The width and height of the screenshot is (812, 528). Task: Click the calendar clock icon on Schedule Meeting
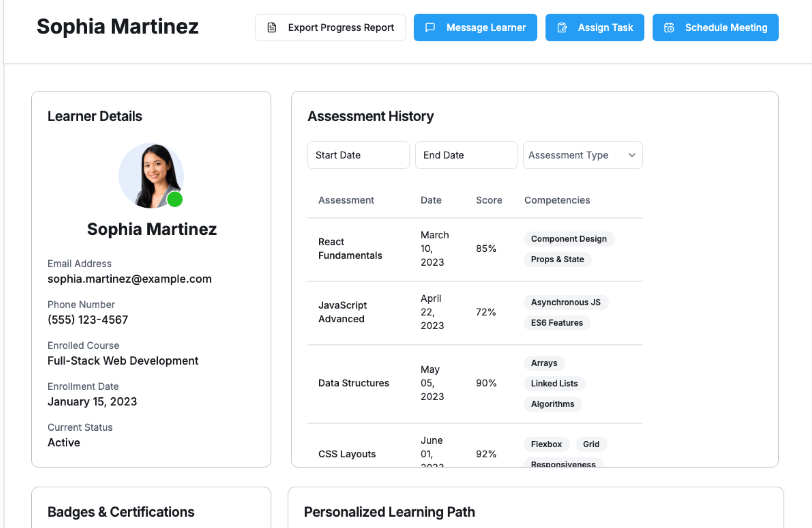(x=669, y=27)
